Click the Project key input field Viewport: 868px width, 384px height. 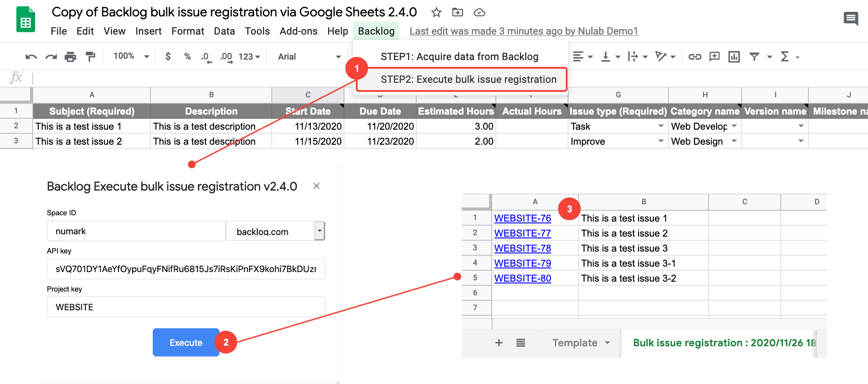[186, 307]
